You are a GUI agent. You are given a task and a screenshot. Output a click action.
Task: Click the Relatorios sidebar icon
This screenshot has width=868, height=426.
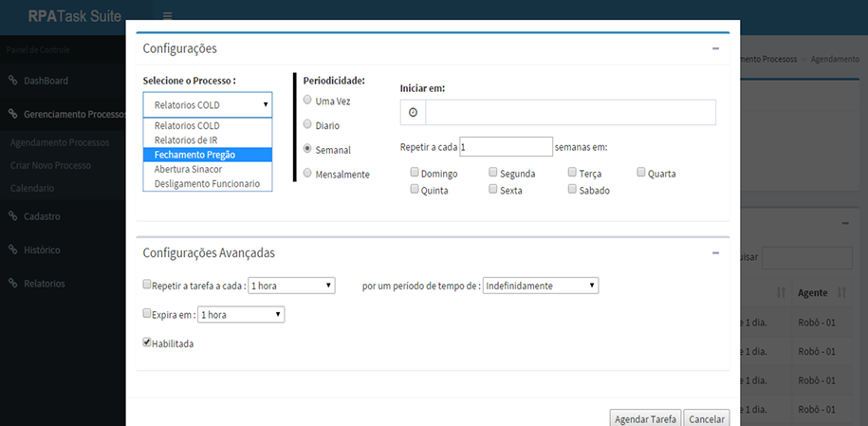tap(13, 283)
